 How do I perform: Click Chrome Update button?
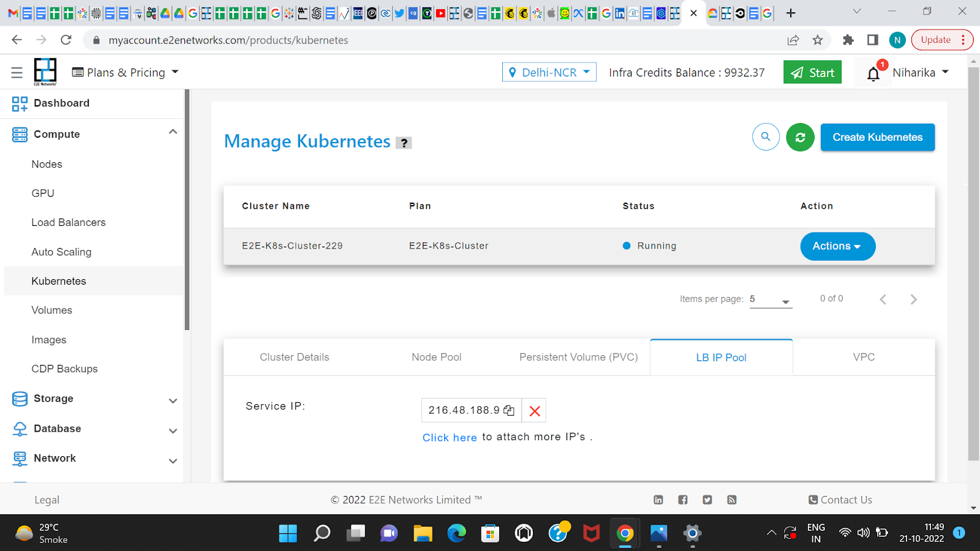942,40
